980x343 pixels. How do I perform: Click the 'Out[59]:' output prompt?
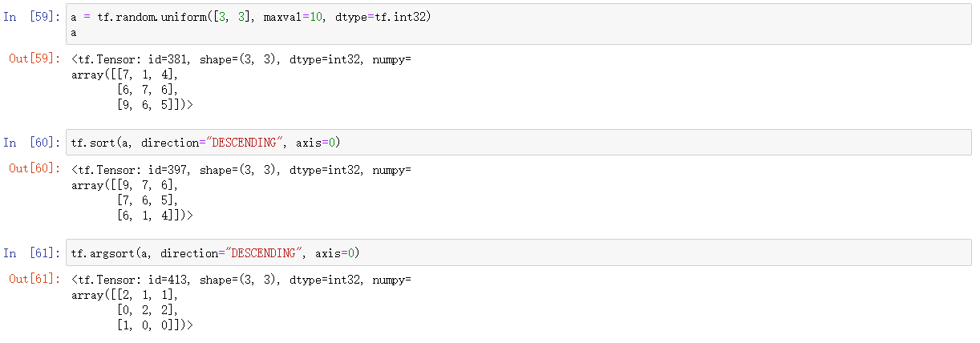tap(34, 58)
